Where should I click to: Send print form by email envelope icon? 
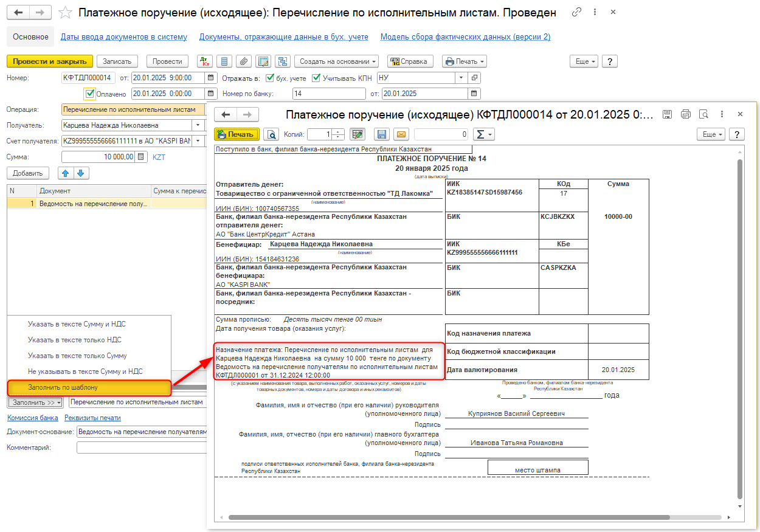point(401,134)
